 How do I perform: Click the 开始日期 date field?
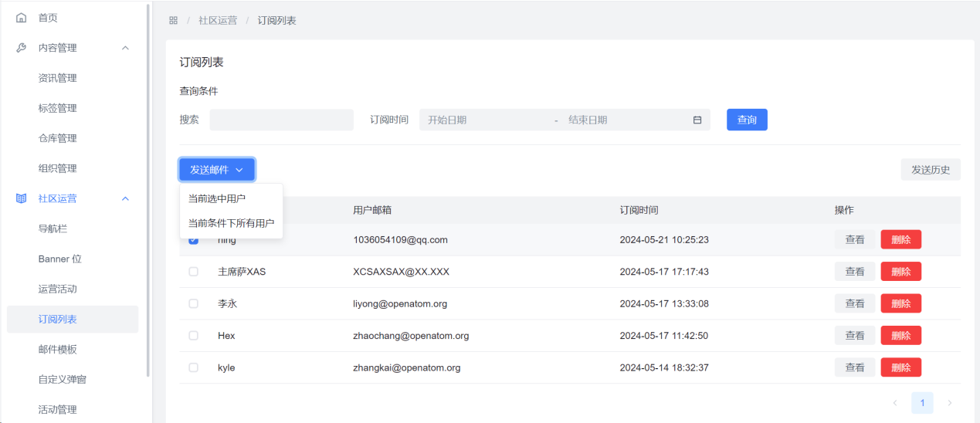487,120
